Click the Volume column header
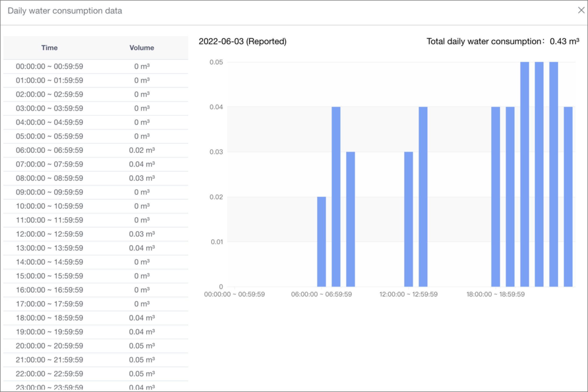588x392 pixels. click(x=142, y=48)
